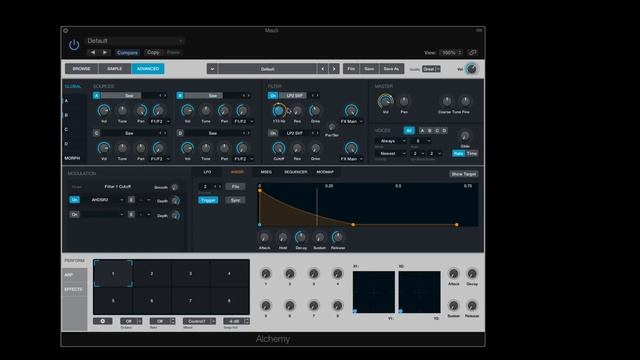
Task: Click the snapshot settings gear button
Action: coord(102,321)
